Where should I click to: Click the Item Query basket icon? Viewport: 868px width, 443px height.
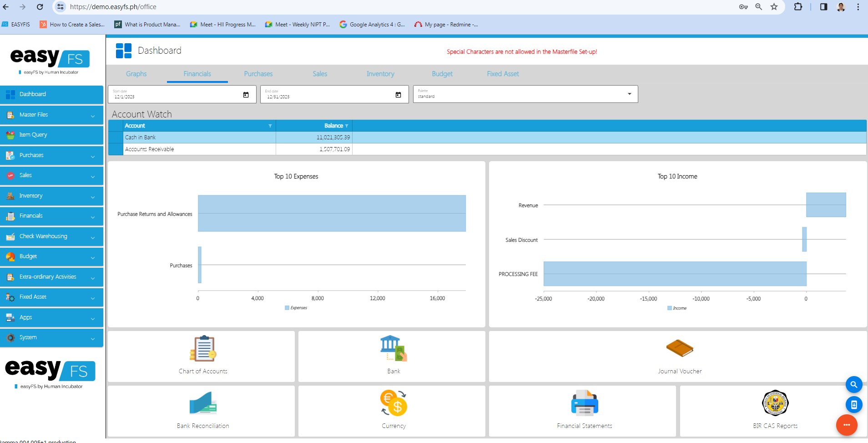[x=10, y=135]
